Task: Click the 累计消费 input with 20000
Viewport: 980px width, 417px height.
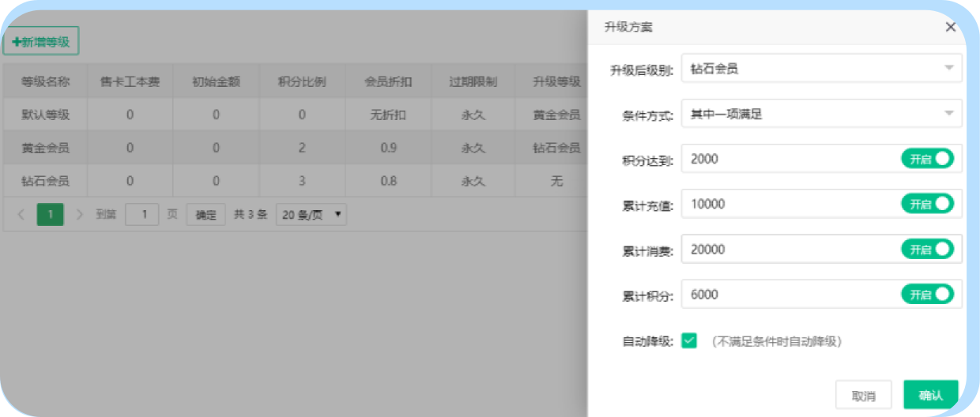Action: [790, 250]
